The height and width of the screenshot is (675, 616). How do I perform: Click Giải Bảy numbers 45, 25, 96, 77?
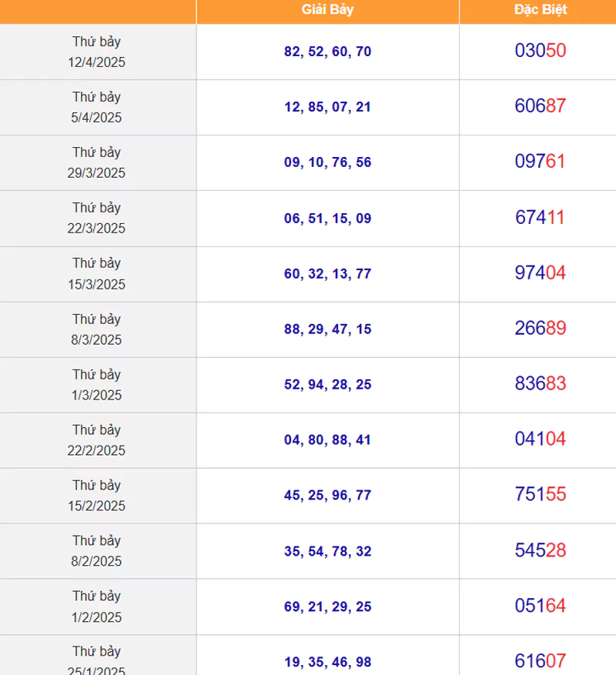point(327,496)
